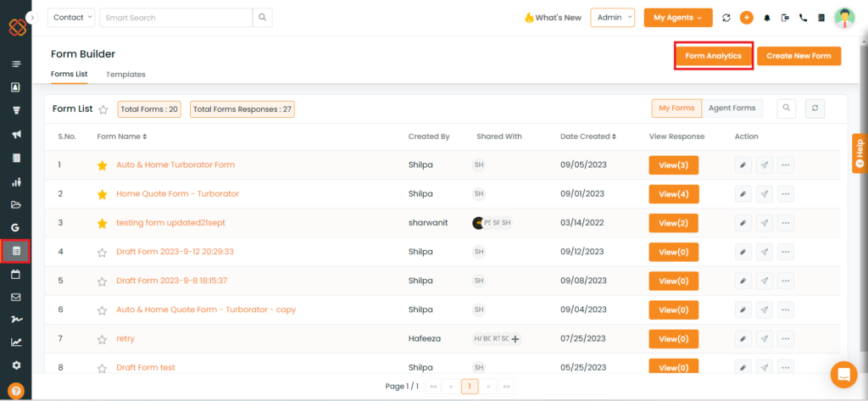Open the megaphone campaigns icon in the sidebar
The image size is (868, 401).
tap(16, 134)
